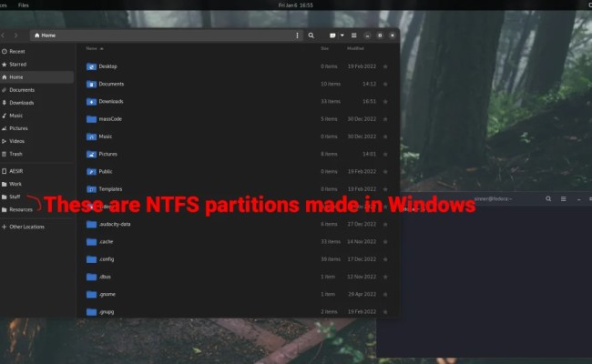The image size is (592, 364).
Task: Open the terminal window hamburger menu
Action: [563, 198]
